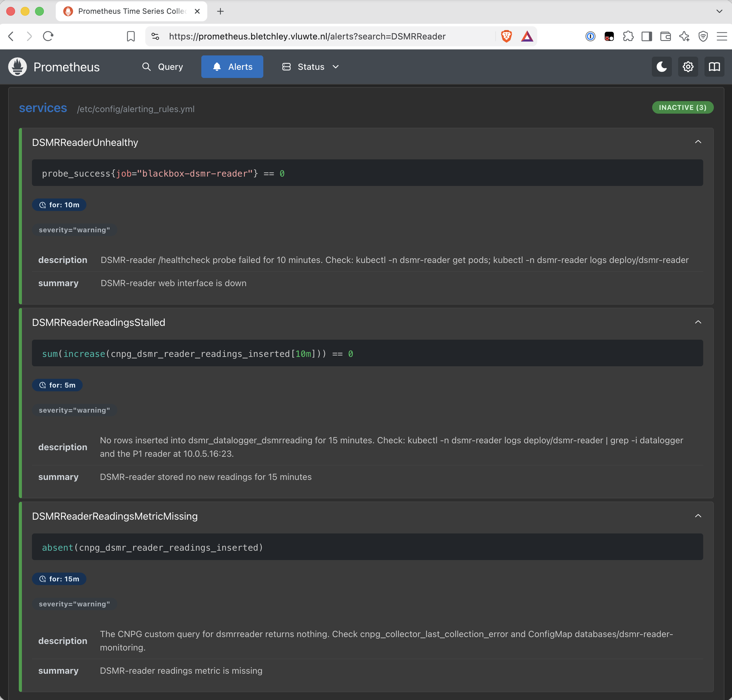
Task: Select the Prometheus Time Series browser tab
Action: click(131, 11)
